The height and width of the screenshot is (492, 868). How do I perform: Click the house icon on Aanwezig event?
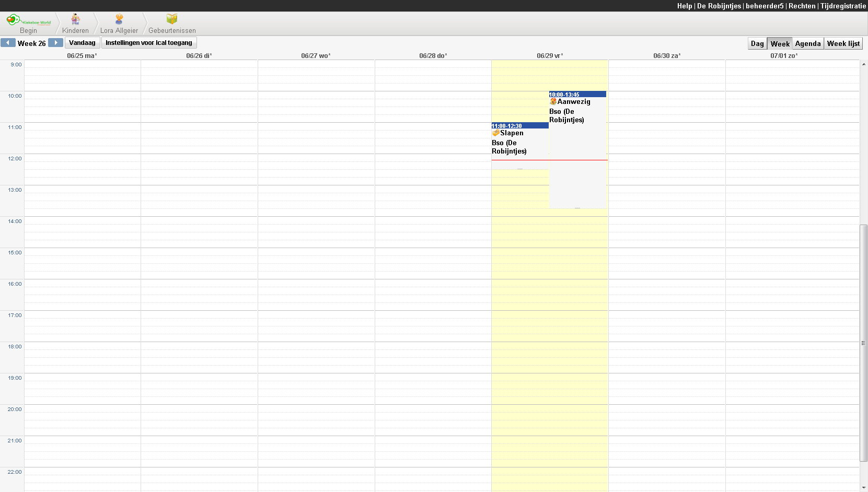pos(553,102)
